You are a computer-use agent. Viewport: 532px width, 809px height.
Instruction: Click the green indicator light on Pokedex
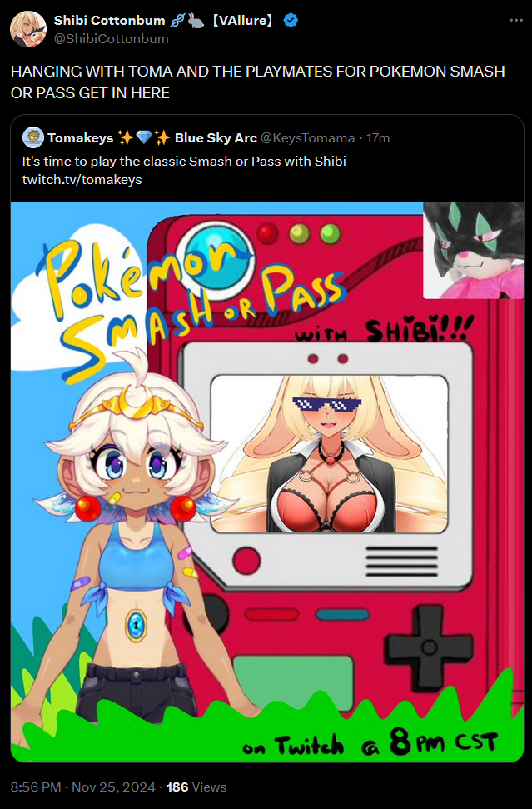pyautogui.click(x=330, y=234)
